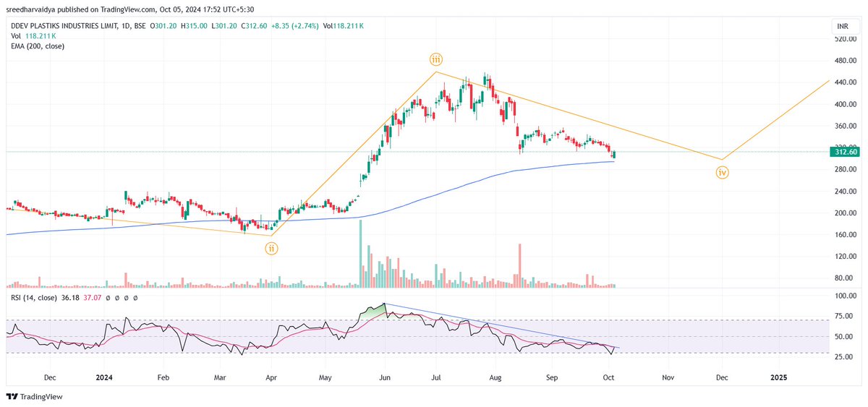The height and width of the screenshot is (407, 868).
Task: Click the Jun label on time axis
Action: (x=385, y=377)
